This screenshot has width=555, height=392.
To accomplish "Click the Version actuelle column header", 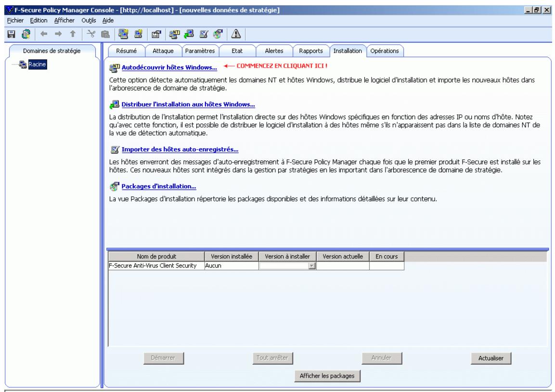I will (343, 256).
